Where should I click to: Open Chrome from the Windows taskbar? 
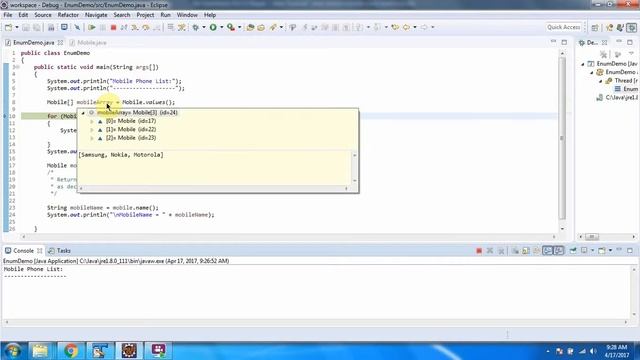click(x=71, y=351)
